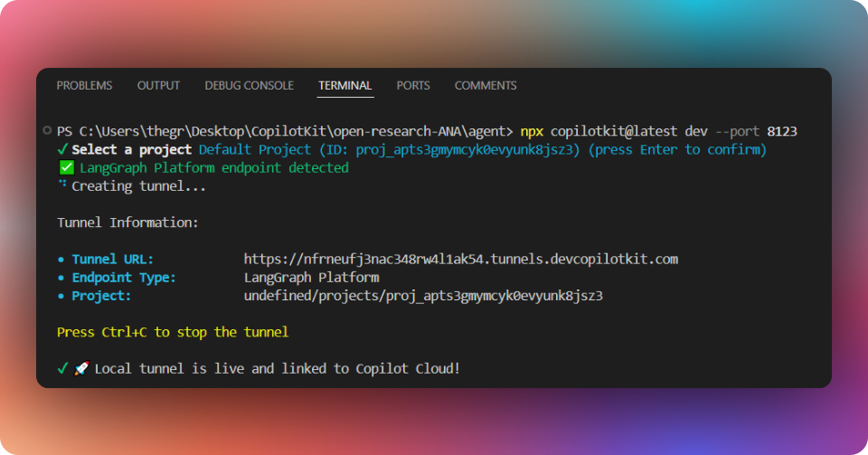Switch to the PROBLEMS tab
The image size is (868, 455).
84,85
